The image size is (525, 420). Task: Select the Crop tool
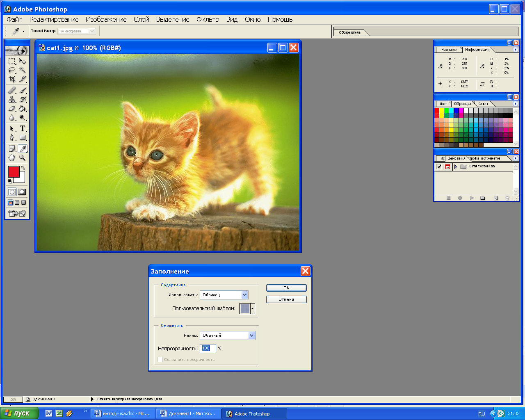(x=12, y=79)
